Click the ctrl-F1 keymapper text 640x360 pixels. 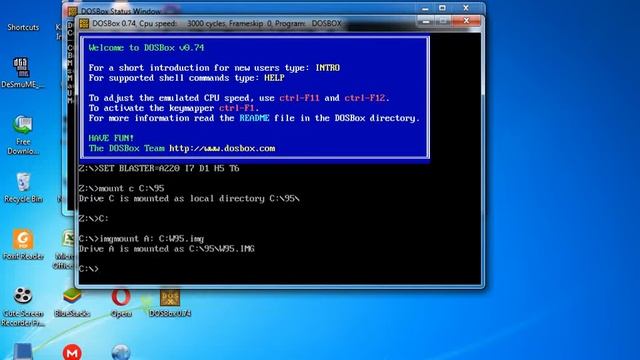pyautogui.click(x=237, y=108)
